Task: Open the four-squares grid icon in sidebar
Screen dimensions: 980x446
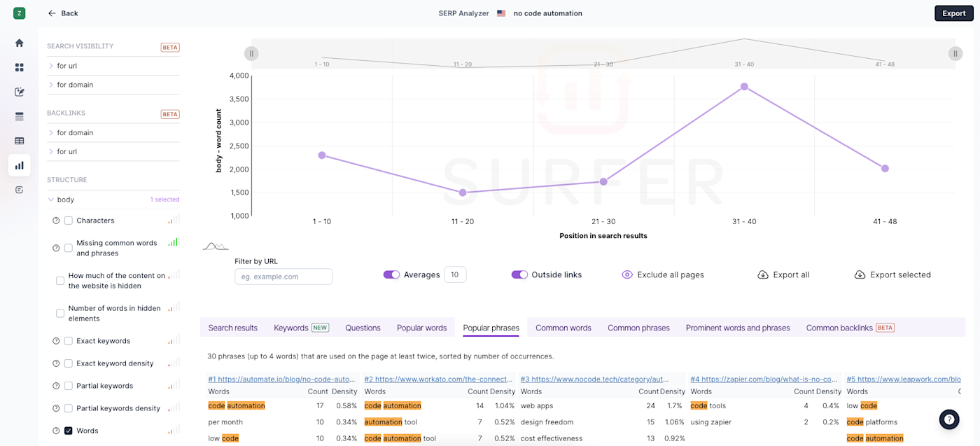Action: click(x=19, y=67)
